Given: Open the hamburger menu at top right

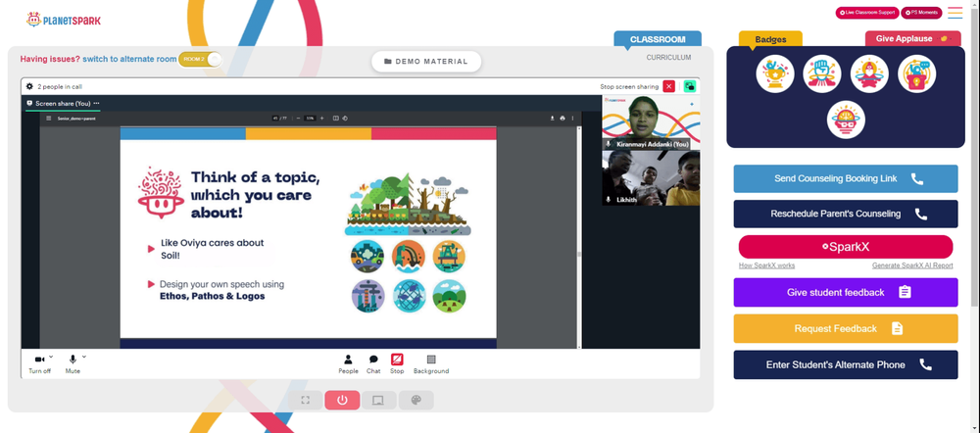Looking at the screenshot, I should click(x=955, y=13).
